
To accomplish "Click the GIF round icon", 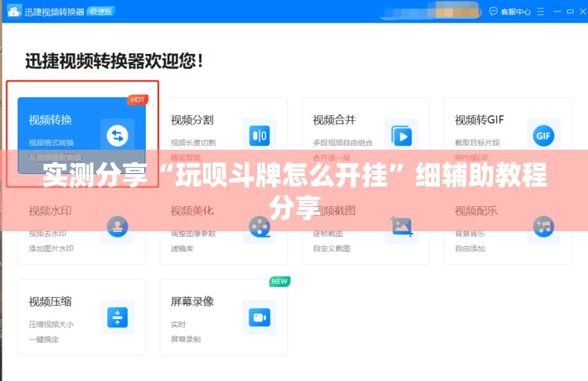I will (543, 136).
